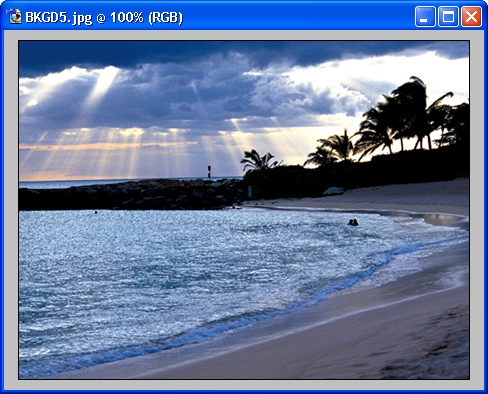Image resolution: width=488 pixels, height=394 pixels.
Task: Click the BKGD5.jpg @ 100% (RGB) title text
Action: [104, 17]
